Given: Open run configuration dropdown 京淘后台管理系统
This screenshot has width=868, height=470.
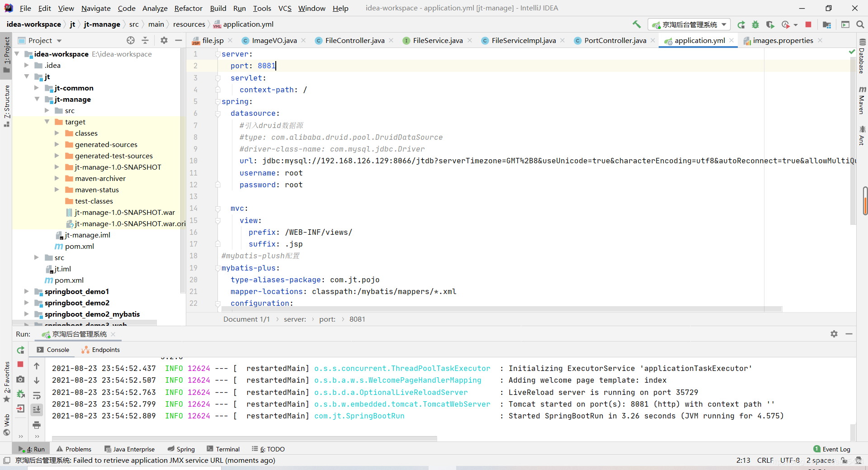Looking at the screenshot, I should [690, 25].
